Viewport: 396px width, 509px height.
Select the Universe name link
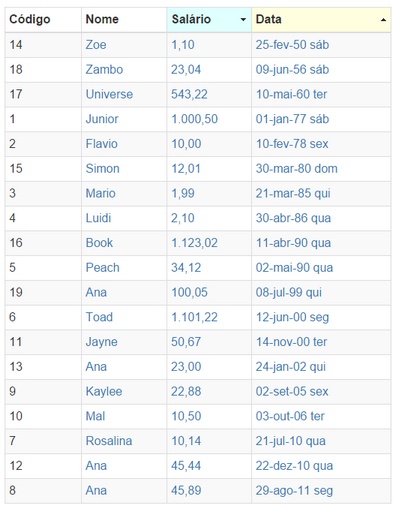[x=109, y=94]
